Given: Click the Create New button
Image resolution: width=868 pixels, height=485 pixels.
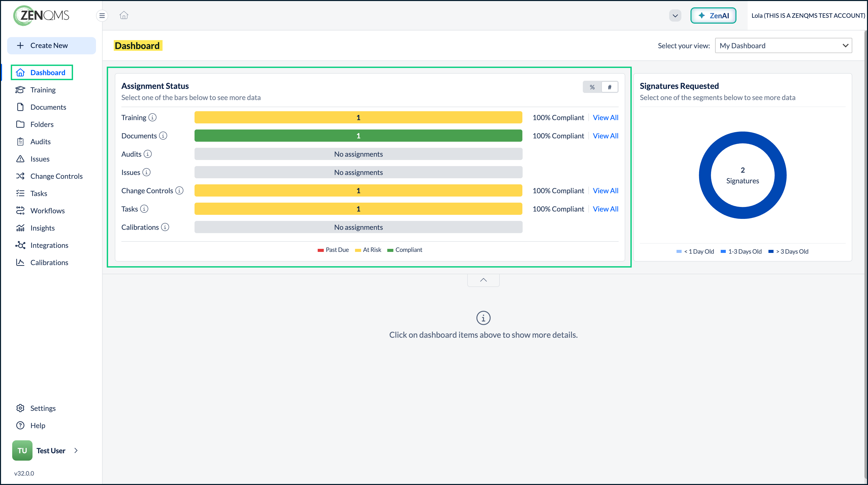Looking at the screenshot, I should pos(52,45).
